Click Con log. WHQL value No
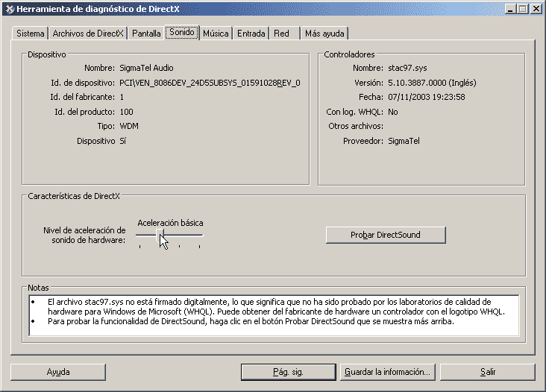 [393, 112]
